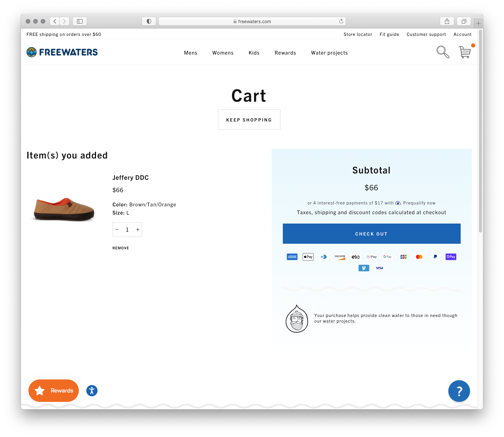Increase Jeffery DDC quantity with plus

coord(138,230)
